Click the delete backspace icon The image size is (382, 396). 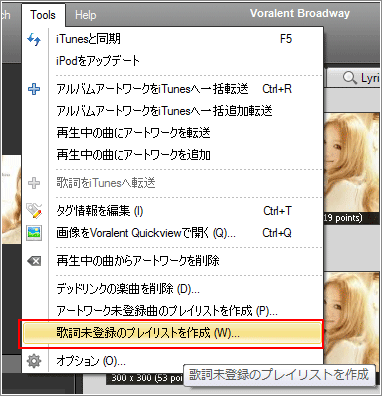34,261
